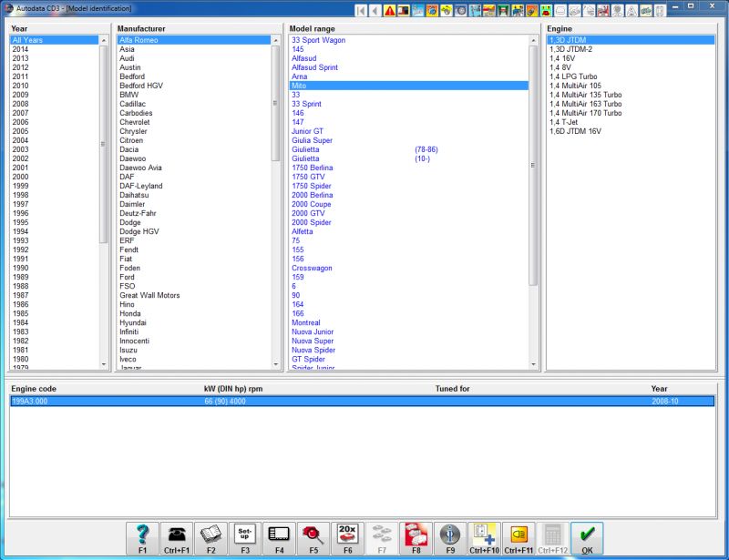The image size is (729, 560).
Task: Click the Ctrl+F10 add document button
Action: click(485, 539)
